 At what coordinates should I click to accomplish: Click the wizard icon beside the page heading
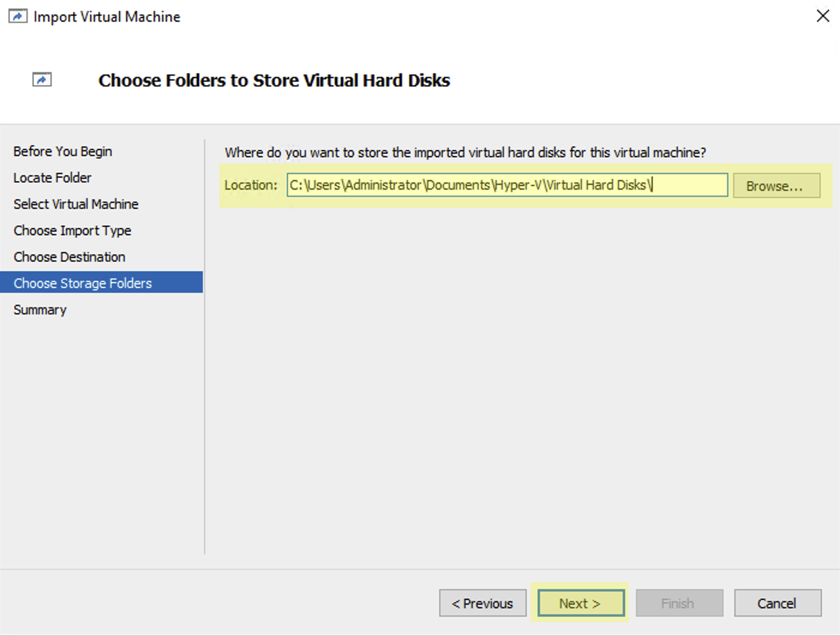tap(42, 80)
